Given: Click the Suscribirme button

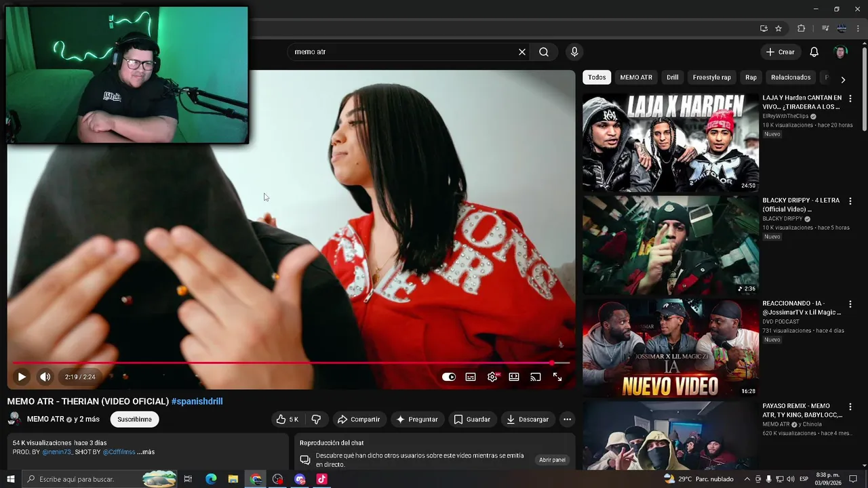Looking at the screenshot, I should [x=134, y=420].
